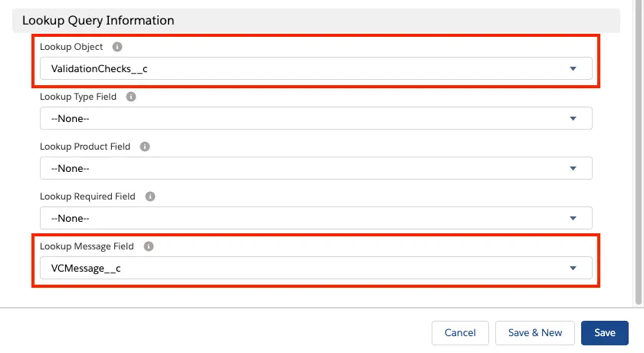Click the Lookup Type Field info icon
The width and height of the screenshot is (644, 353).
click(131, 97)
